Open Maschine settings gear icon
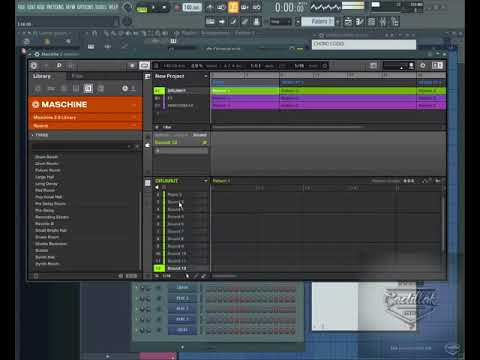 tap(423, 65)
